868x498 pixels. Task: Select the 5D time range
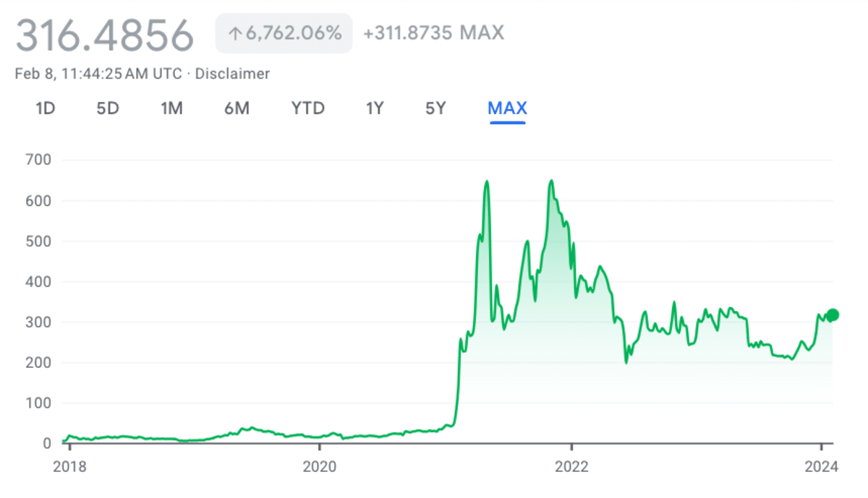[x=107, y=108]
